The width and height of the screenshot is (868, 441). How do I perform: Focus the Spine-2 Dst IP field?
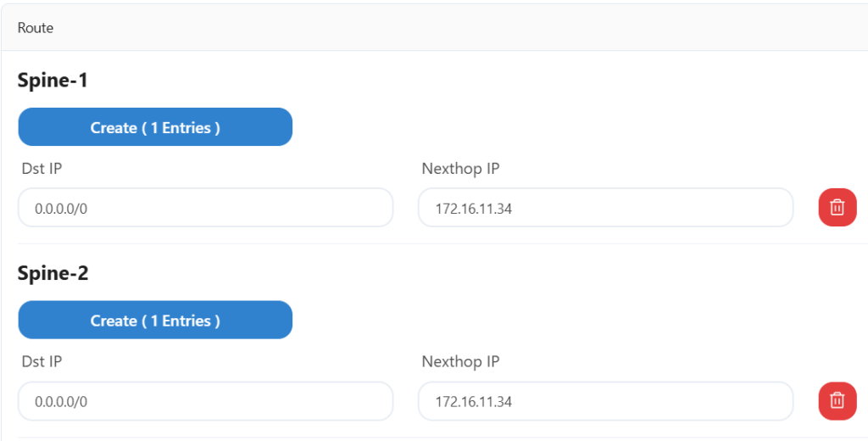point(205,401)
